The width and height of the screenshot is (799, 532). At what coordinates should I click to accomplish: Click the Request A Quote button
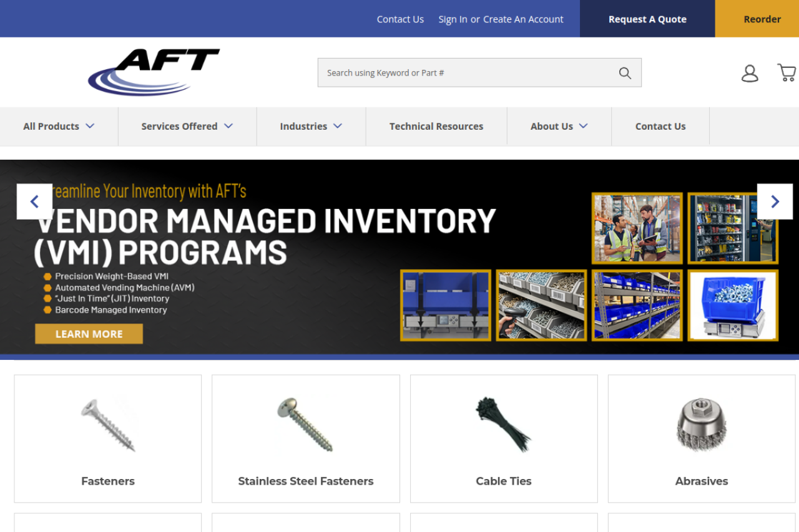point(647,19)
